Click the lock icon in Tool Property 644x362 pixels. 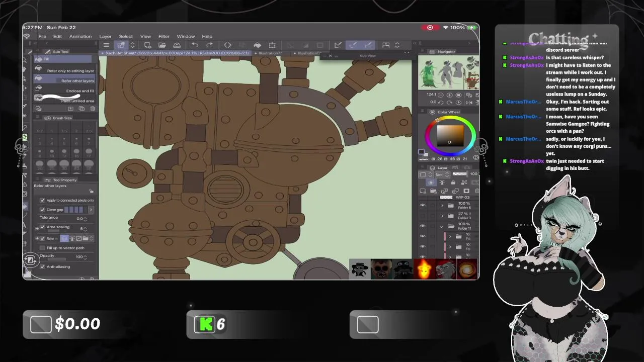pos(91,191)
